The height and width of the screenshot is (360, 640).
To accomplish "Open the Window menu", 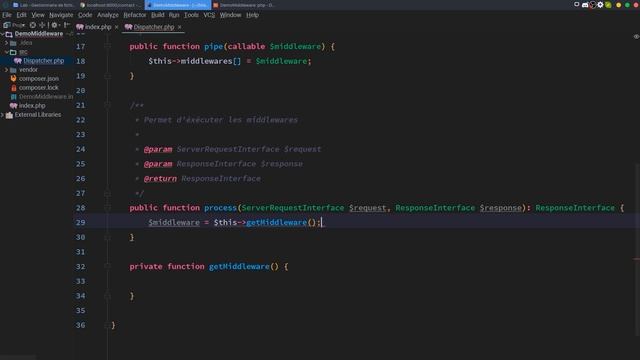I will pyautogui.click(x=230, y=15).
